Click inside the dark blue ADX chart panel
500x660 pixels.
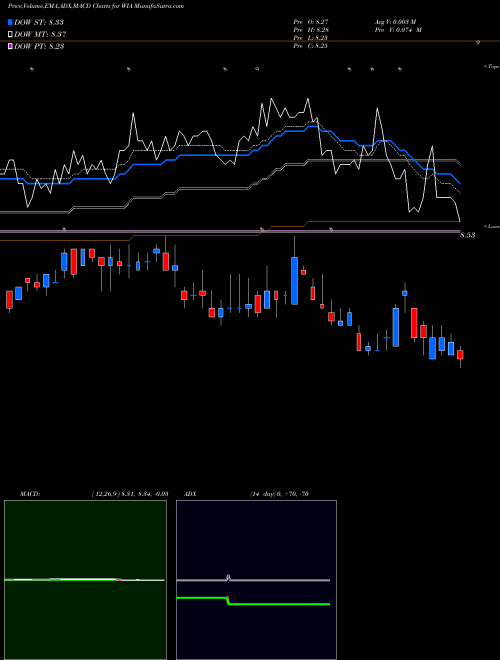point(256,580)
